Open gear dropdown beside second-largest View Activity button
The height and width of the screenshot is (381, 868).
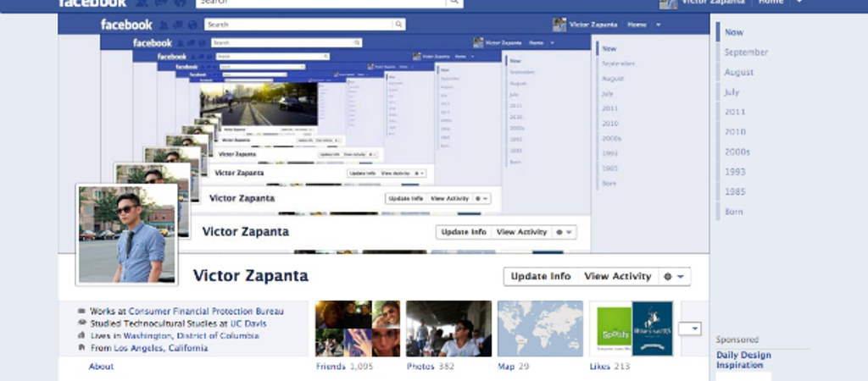click(x=565, y=232)
